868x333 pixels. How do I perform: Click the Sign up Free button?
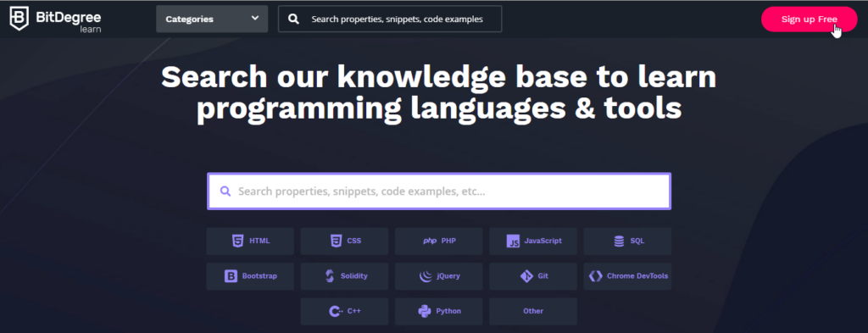pos(809,19)
